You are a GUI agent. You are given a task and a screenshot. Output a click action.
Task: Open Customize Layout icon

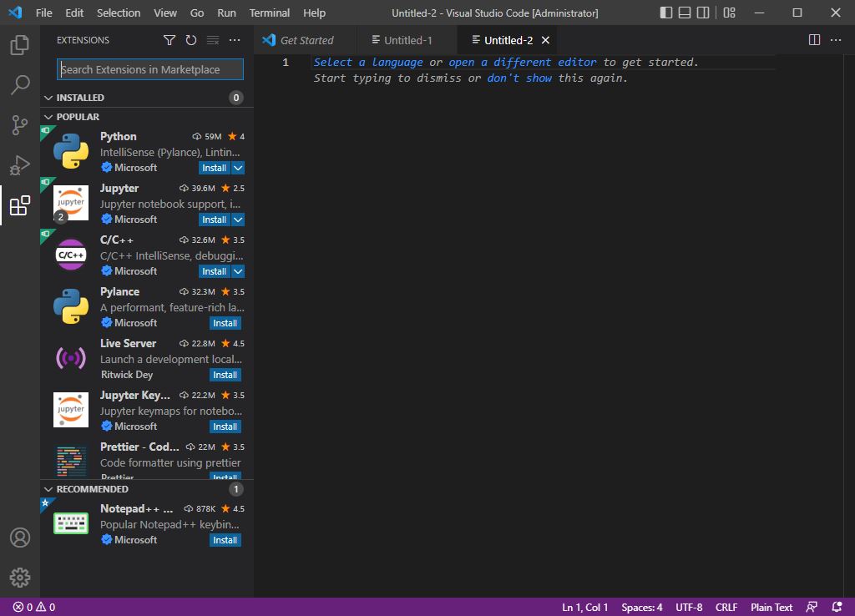coord(729,13)
